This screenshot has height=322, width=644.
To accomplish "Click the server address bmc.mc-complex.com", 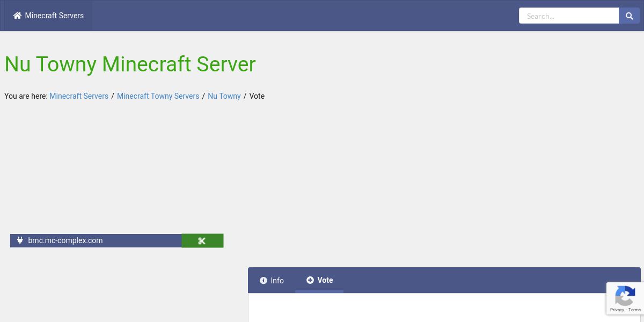I will 65,240.
